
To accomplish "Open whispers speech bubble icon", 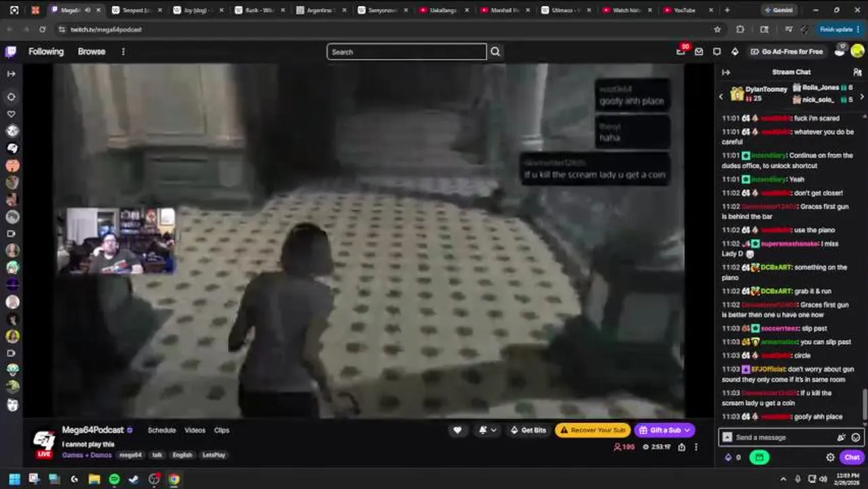I will pos(717,52).
